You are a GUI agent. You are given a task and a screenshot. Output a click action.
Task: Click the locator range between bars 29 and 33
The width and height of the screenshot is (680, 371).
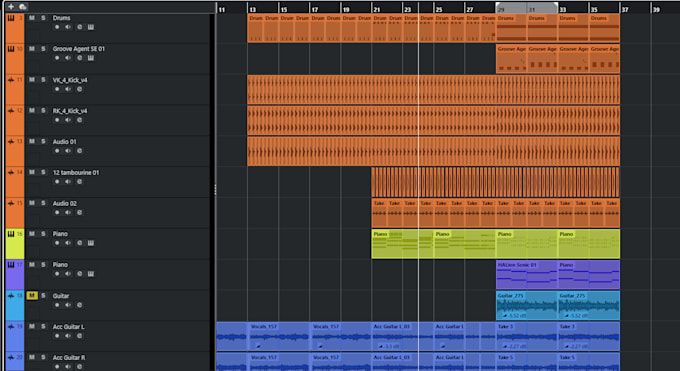coord(526,8)
